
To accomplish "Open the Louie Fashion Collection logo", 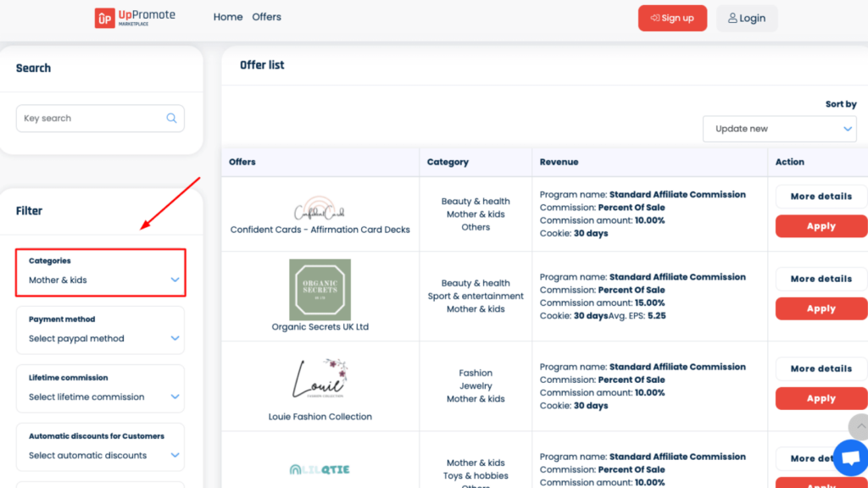I will click(x=320, y=379).
